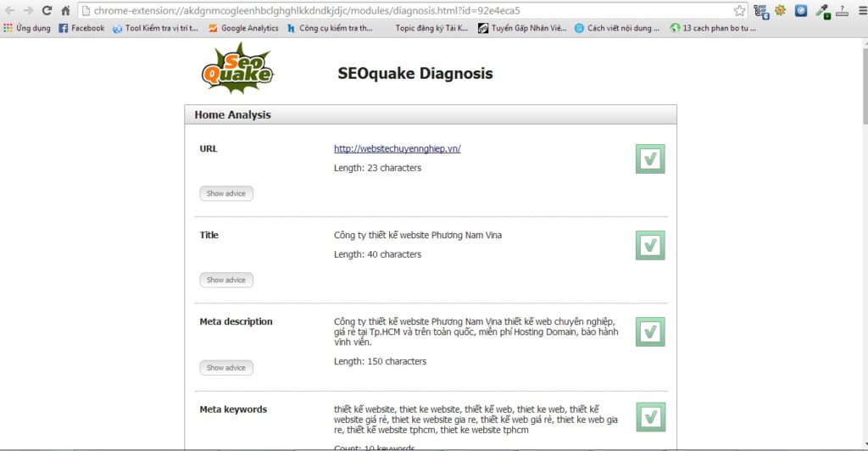Open the Tuyển Gấp Nhân Viê... bookmark
This screenshot has width=868, height=451.
[522, 28]
